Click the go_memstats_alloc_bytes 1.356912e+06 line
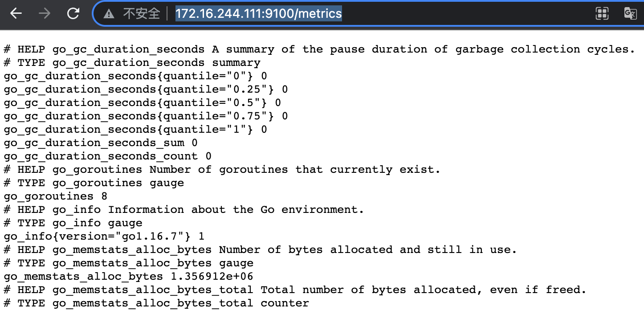Image resolution: width=644 pixels, height=310 pixels. tap(128, 277)
